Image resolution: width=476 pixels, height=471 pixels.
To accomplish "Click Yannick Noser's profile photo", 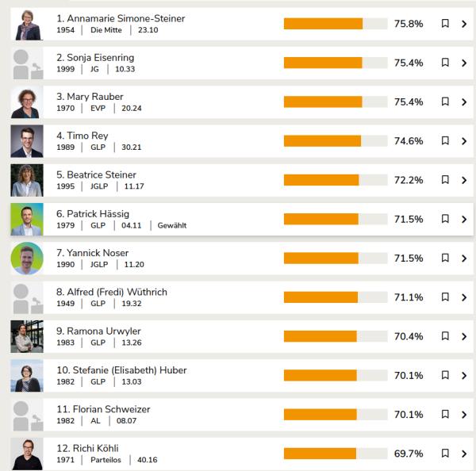I will [x=27, y=258].
